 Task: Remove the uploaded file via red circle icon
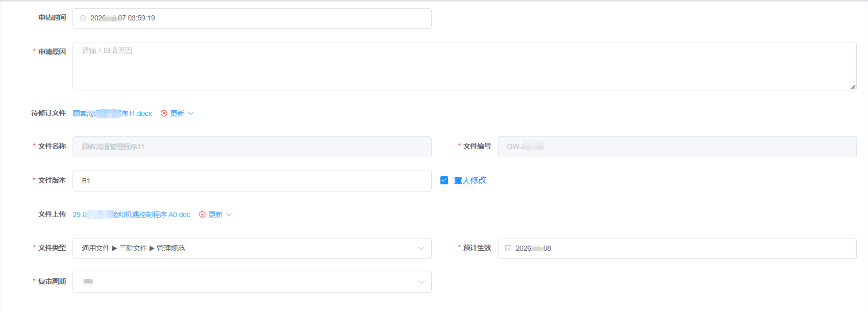tap(202, 214)
